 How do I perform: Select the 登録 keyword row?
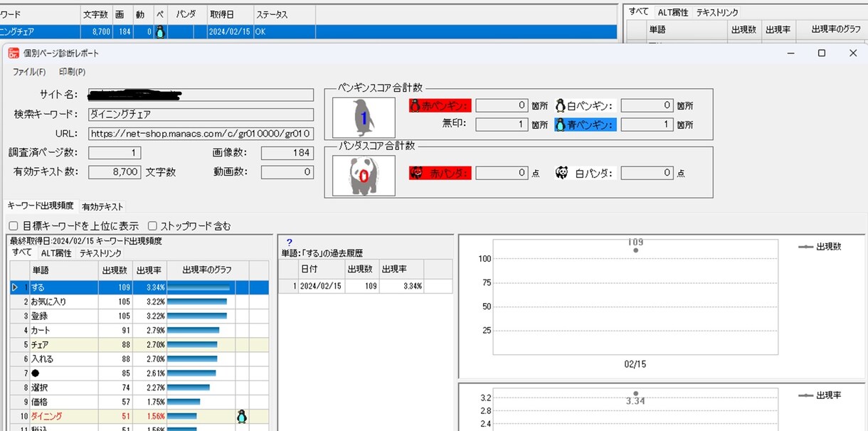(x=139, y=316)
